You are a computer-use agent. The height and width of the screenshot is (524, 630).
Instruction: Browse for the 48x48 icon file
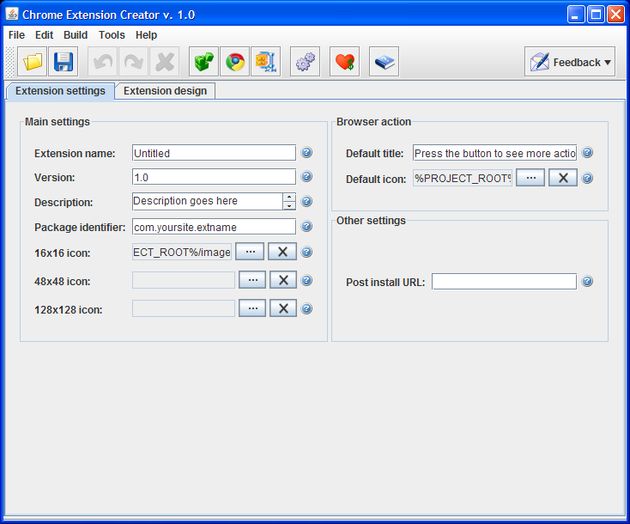coord(252,280)
